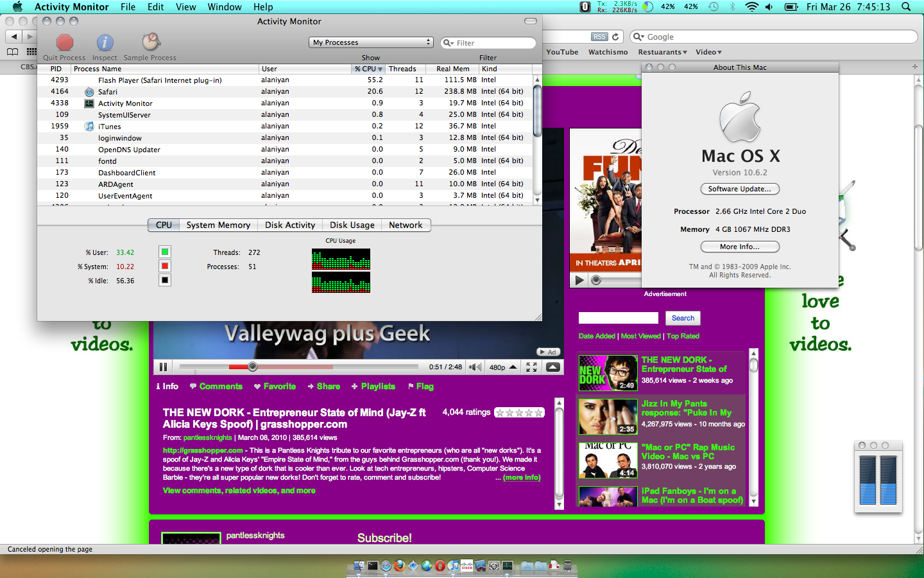The image size is (924, 578).
Task: Click the volume icon in the menu bar
Action: tap(769, 7)
